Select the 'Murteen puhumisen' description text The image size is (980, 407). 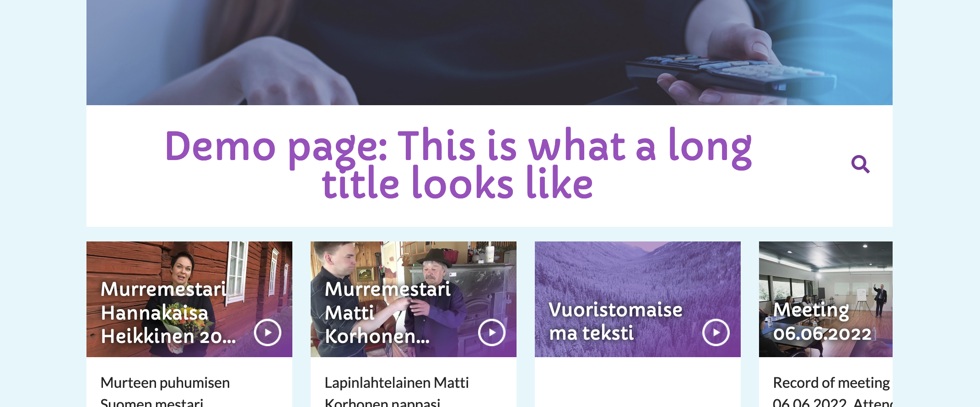(165, 382)
